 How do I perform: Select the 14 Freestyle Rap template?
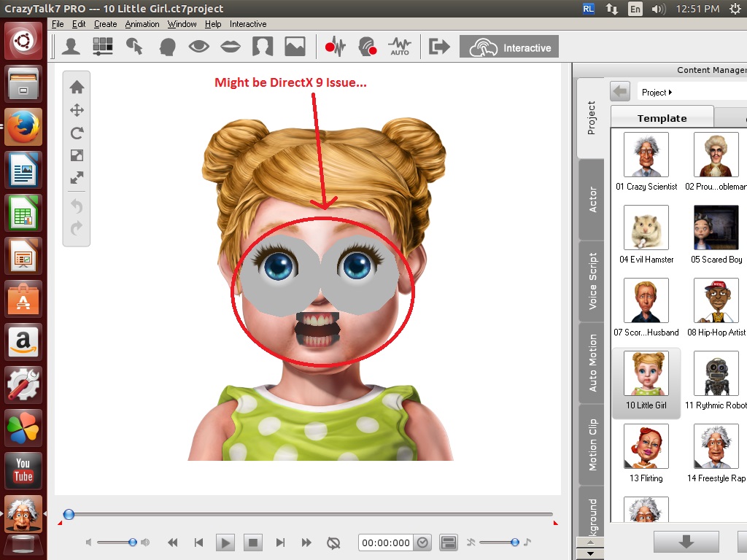click(716, 454)
